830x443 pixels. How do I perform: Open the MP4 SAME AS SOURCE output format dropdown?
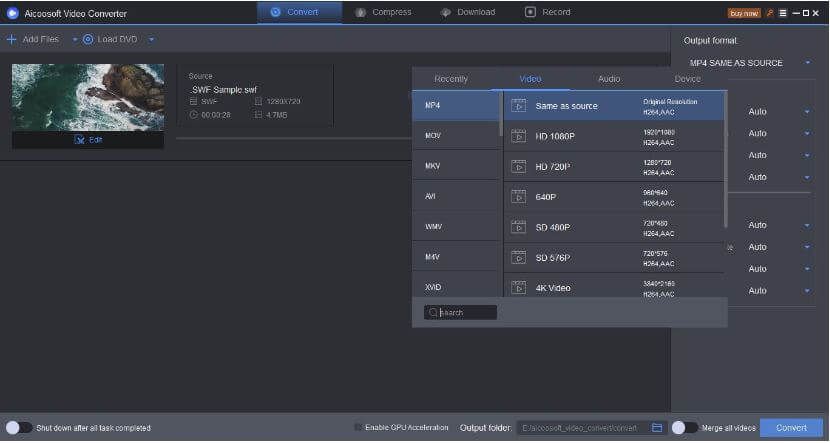pos(750,63)
